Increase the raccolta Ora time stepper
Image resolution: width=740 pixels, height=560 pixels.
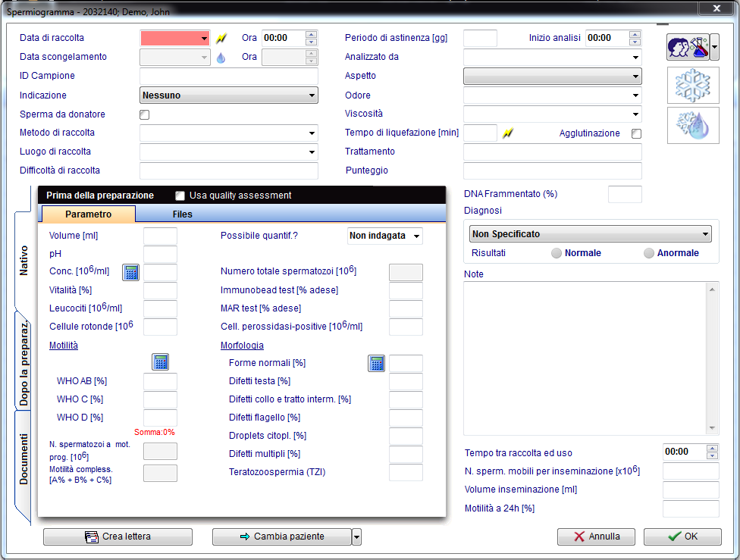pos(311,34)
